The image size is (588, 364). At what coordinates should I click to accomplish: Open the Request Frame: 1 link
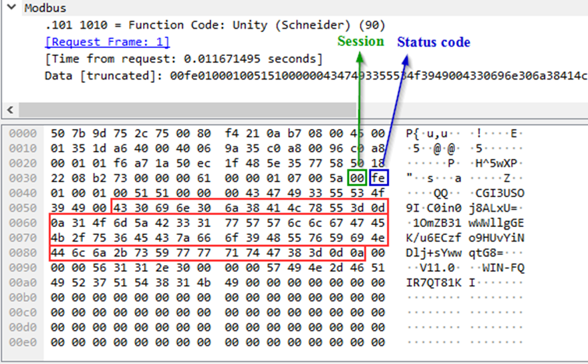(x=107, y=42)
